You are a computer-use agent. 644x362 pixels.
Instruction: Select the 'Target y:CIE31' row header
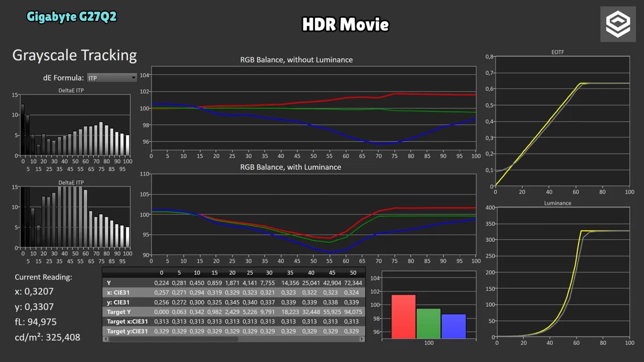pyautogui.click(x=127, y=331)
